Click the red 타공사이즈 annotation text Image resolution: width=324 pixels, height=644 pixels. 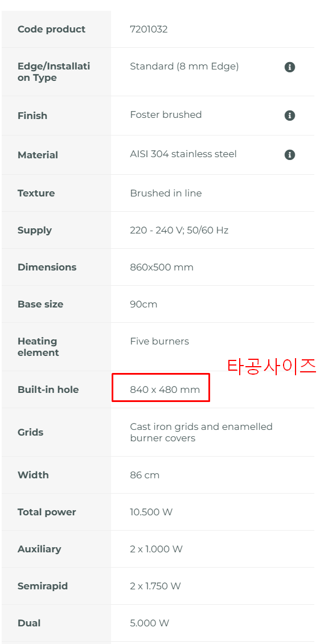point(272,366)
